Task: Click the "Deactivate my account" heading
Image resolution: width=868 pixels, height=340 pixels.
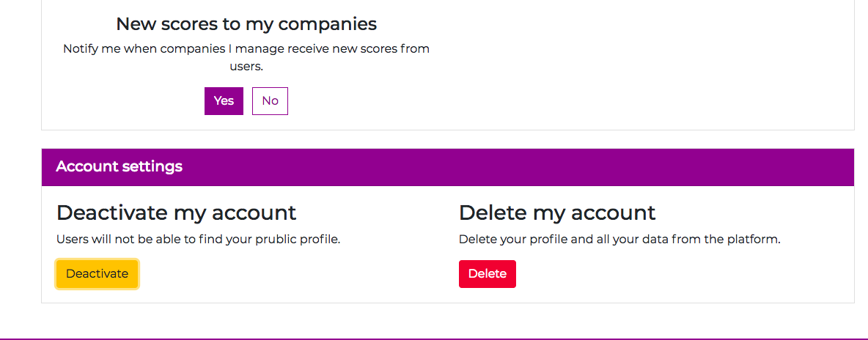Action: (x=177, y=213)
